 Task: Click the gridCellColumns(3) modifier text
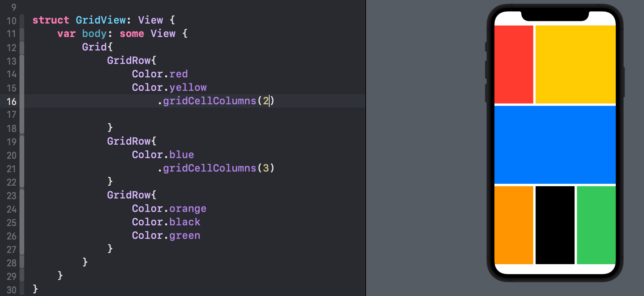pos(216,168)
